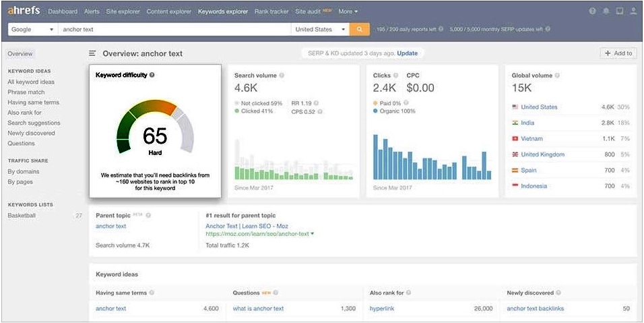Open Also rank for in sidebar
The image size is (644, 323).
click(24, 113)
